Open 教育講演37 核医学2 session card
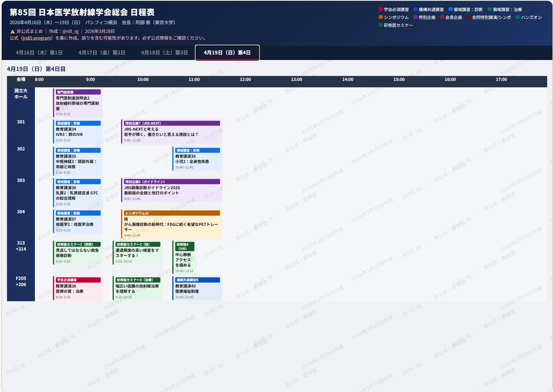The height and width of the screenshot is (392, 553). 77,221
